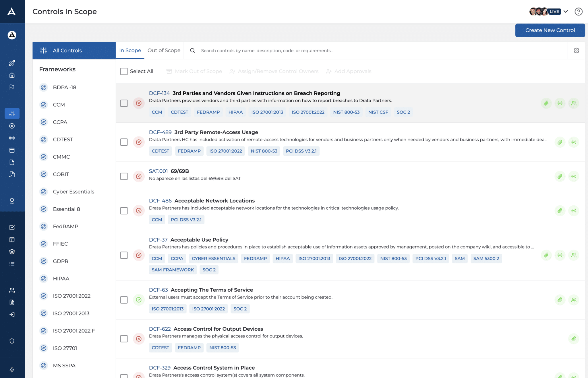
Task: Open the calendar icon in sidebar
Action: click(12, 150)
